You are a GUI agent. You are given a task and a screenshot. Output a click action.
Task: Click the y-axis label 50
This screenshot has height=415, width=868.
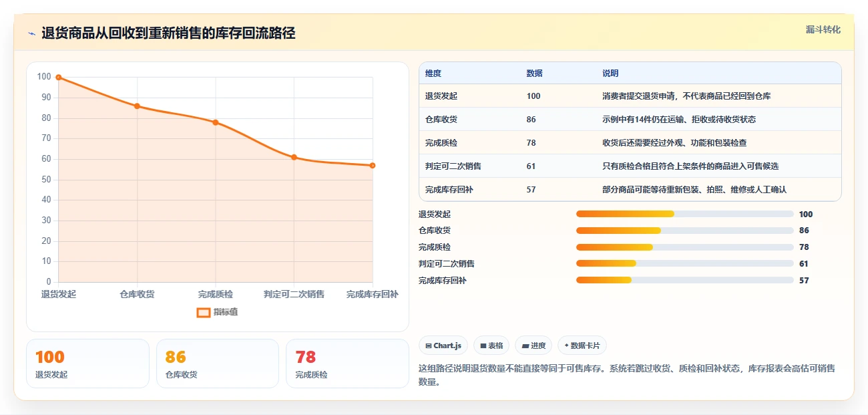click(45, 180)
